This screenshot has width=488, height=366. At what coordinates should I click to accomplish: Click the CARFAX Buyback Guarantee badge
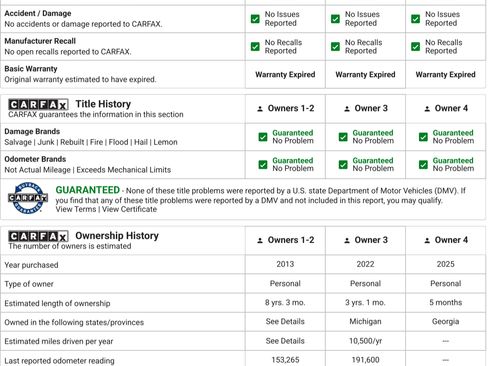click(x=28, y=198)
